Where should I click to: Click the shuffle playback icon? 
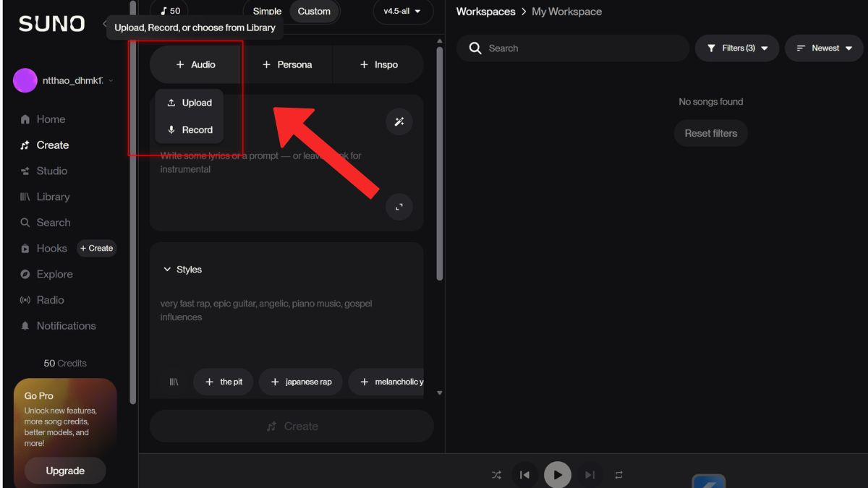496,475
